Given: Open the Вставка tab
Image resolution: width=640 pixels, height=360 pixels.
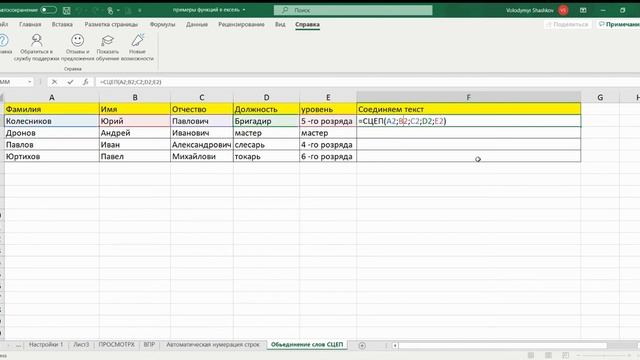Looking at the screenshot, I should pyautogui.click(x=62, y=24).
